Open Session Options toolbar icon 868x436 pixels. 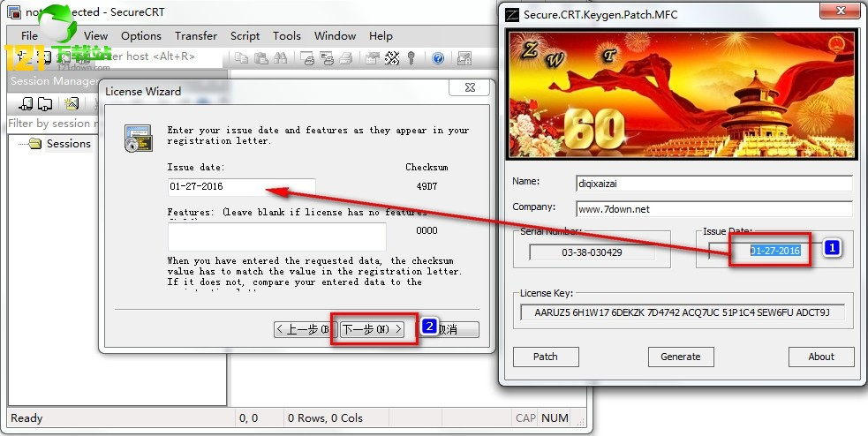point(373,57)
